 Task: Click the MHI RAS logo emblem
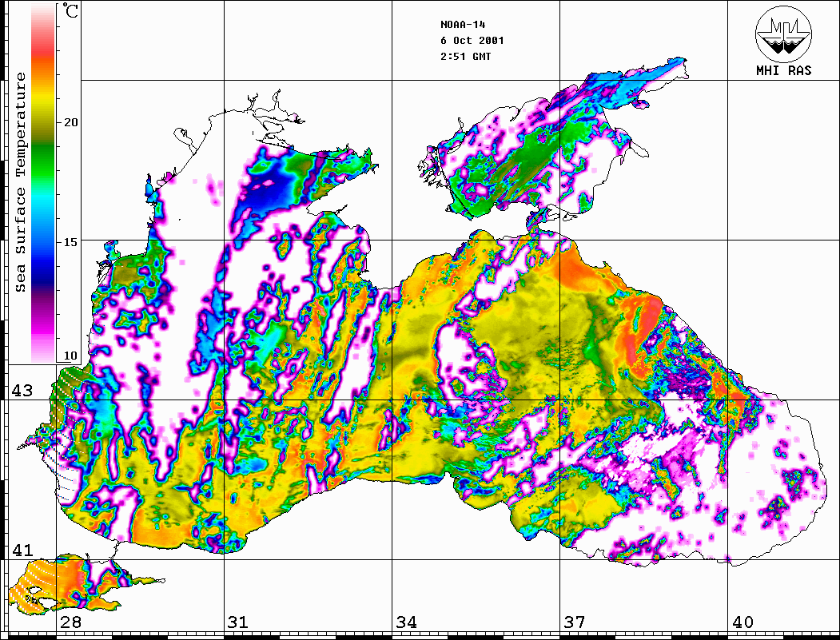tap(784, 34)
